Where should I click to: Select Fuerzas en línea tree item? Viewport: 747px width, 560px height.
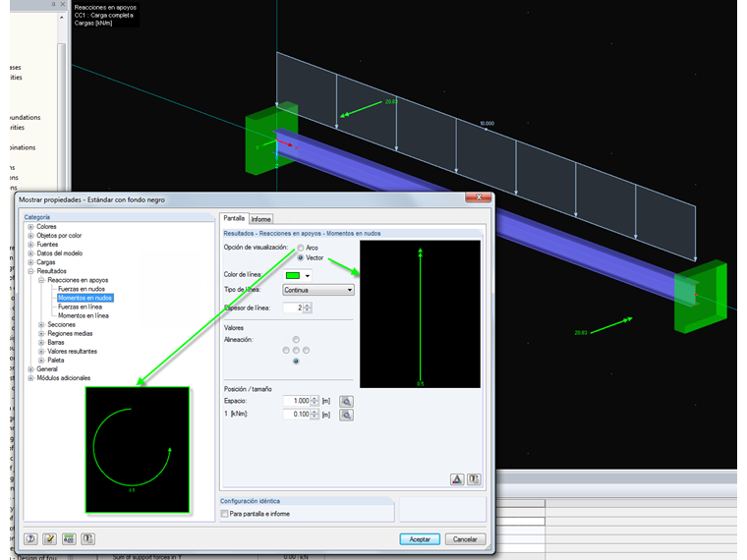click(80, 307)
